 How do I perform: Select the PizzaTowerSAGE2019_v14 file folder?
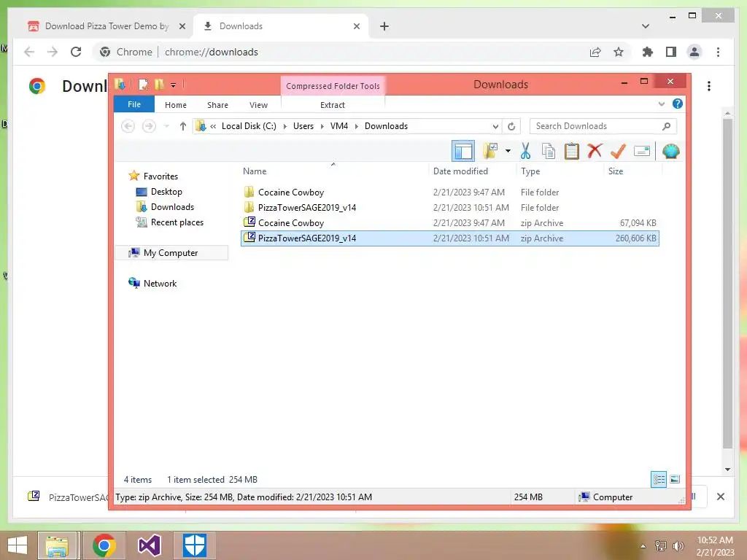click(x=449, y=208)
